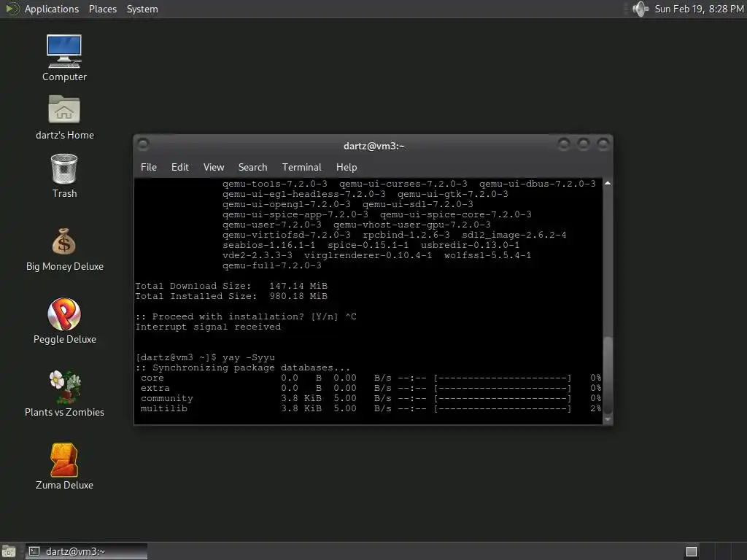Open the terminal View menu

[214, 167]
